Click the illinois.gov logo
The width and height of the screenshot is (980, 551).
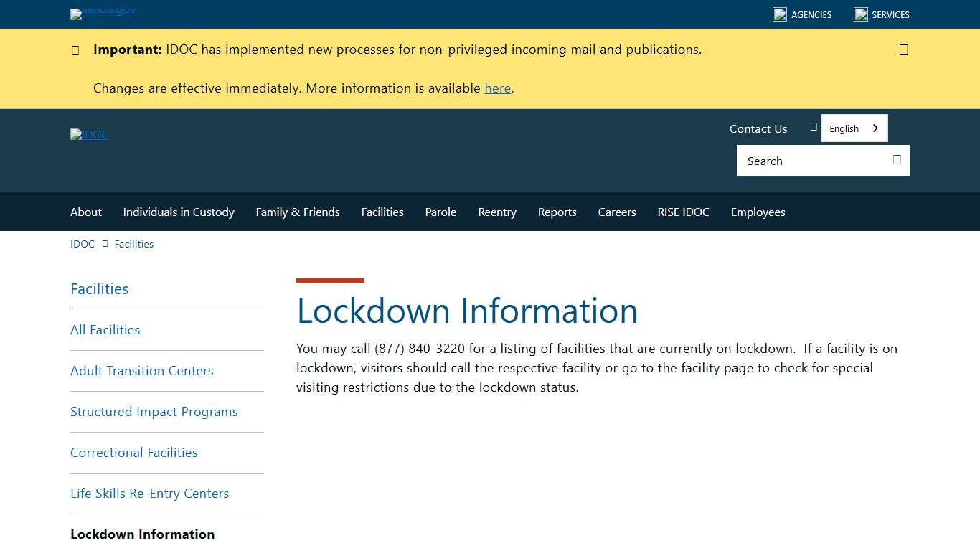click(102, 14)
